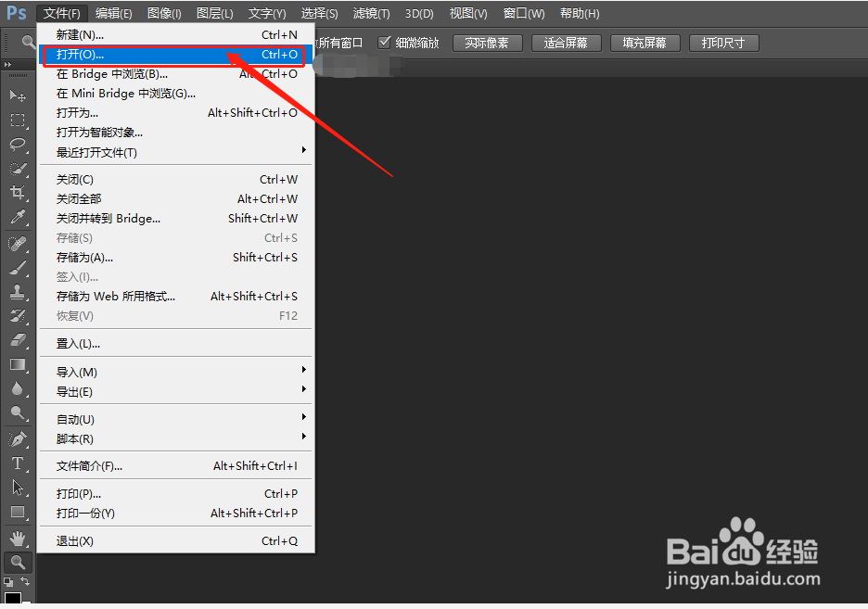The height and width of the screenshot is (609, 868).
Task: Open the 图像(I) menu
Action: click(164, 13)
